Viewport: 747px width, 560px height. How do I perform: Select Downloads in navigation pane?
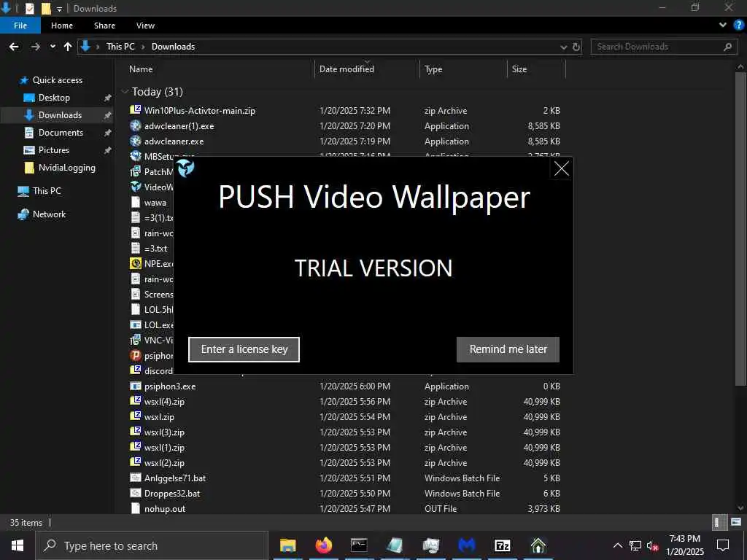[x=60, y=115]
